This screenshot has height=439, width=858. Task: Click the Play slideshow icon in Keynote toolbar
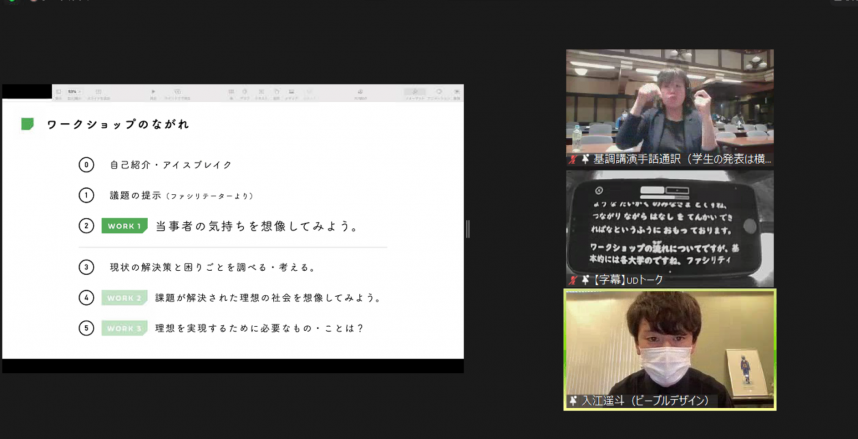point(153,92)
